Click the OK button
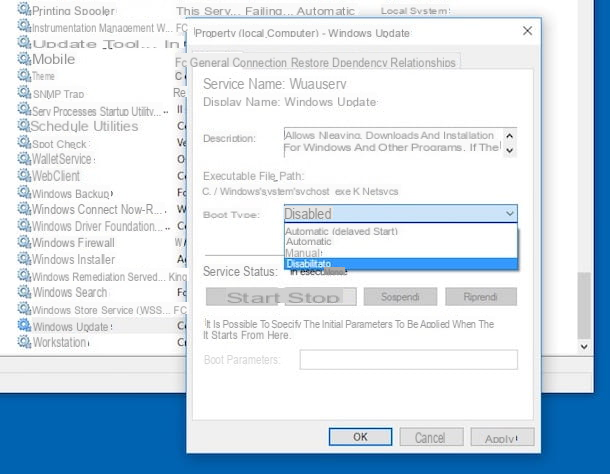 click(x=360, y=437)
